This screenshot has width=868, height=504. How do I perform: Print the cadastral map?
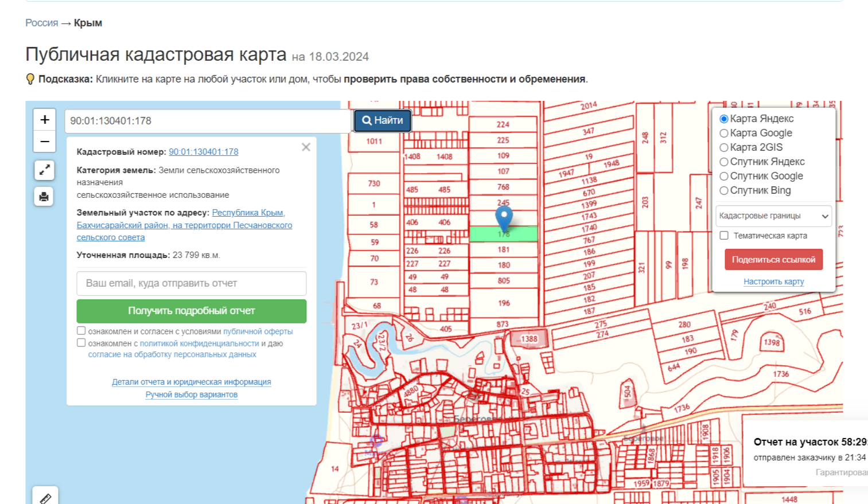click(x=44, y=197)
